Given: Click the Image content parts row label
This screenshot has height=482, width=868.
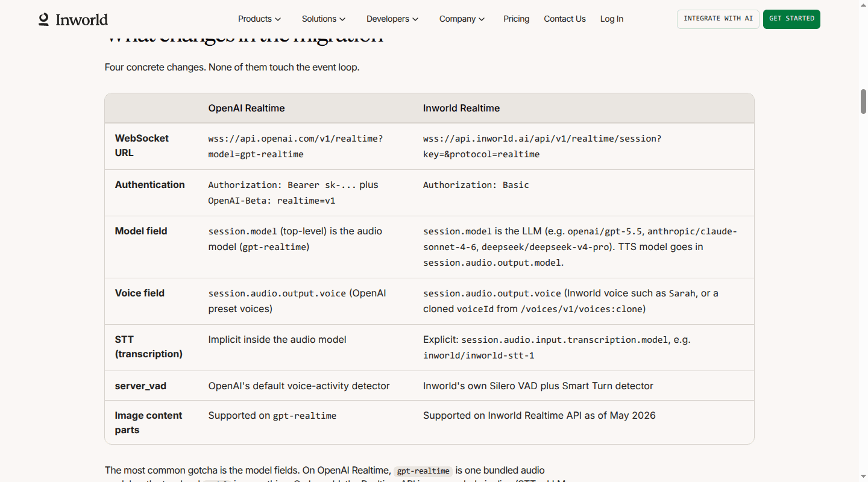Looking at the screenshot, I should coord(148,423).
